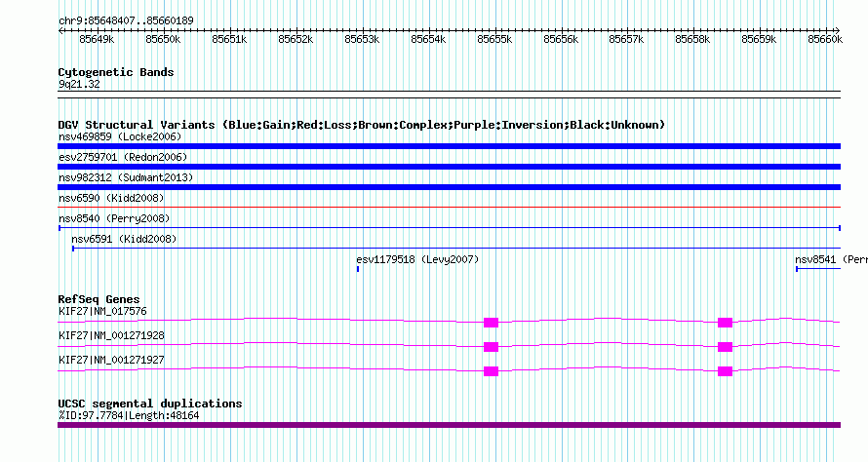Screen dimensions: 868x462
Task: Click the 85657k ruler tick label
Action: [627, 39]
